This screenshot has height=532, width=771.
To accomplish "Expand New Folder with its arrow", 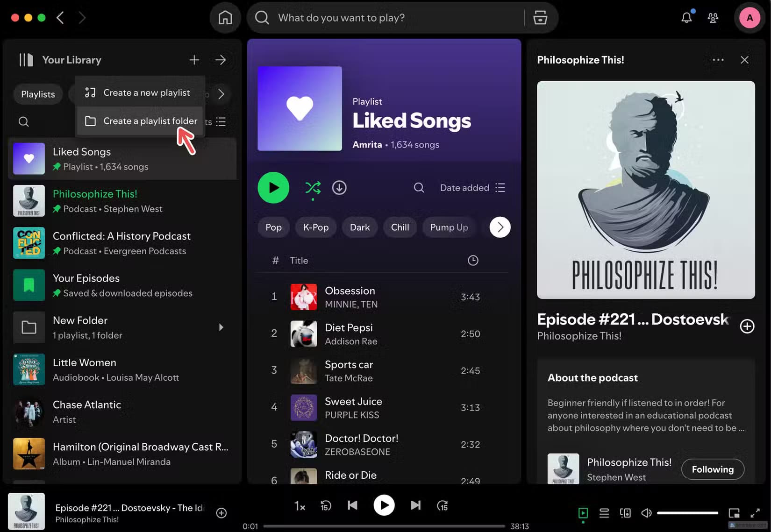I will tap(221, 327).
